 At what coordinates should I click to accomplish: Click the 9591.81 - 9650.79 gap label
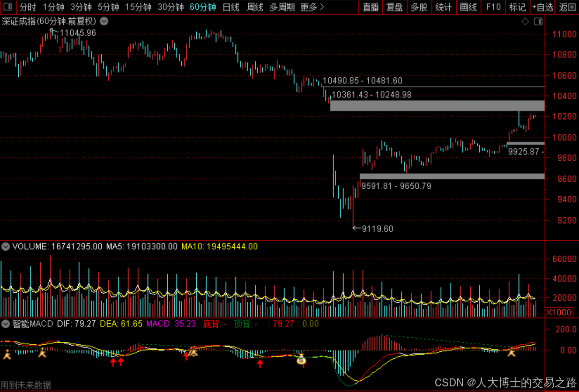click(396, 186)
